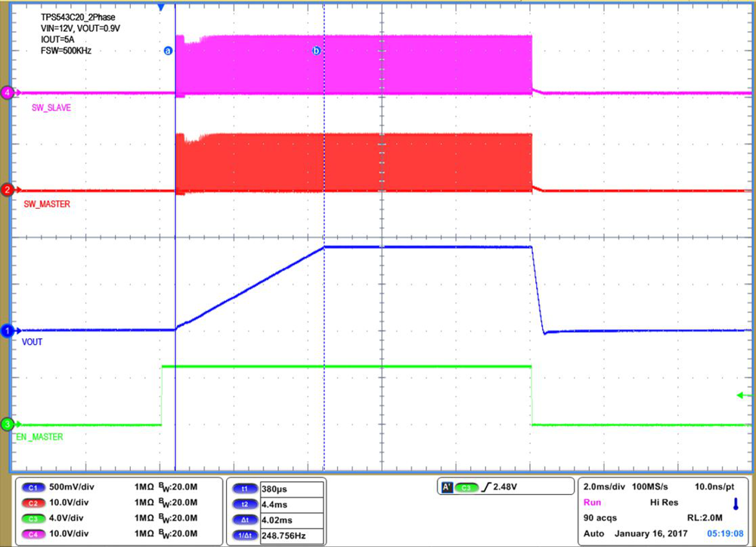756x547 pixels.
Task: Click the blue trigger position triangle at top
Action: pos(160,7)
